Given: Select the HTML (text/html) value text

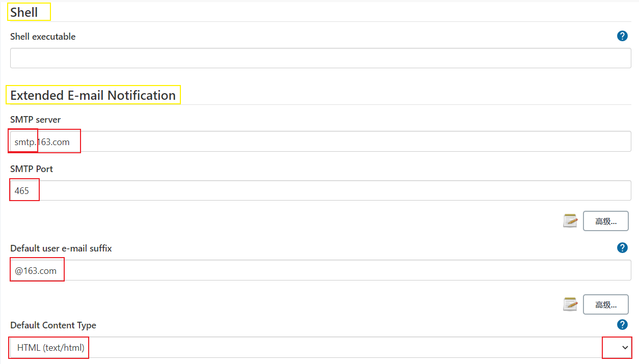Looking at the screenshot, I should click(50, 348).
